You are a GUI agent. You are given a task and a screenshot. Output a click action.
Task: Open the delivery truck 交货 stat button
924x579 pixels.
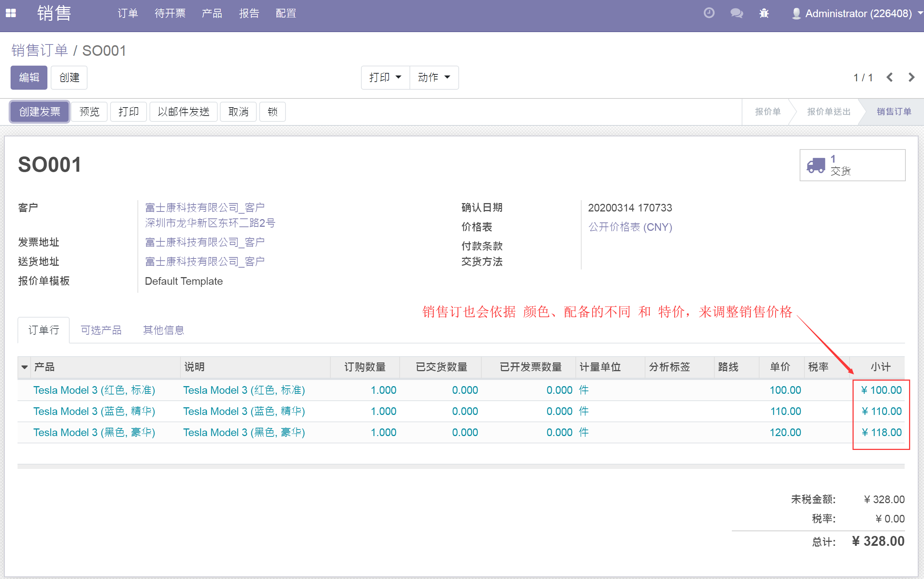(852, 165)
